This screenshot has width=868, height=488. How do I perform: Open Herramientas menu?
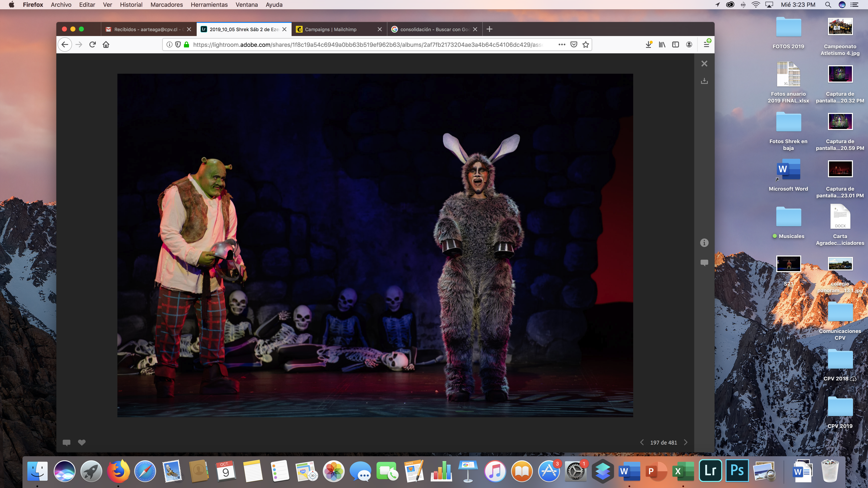point(209,5)
